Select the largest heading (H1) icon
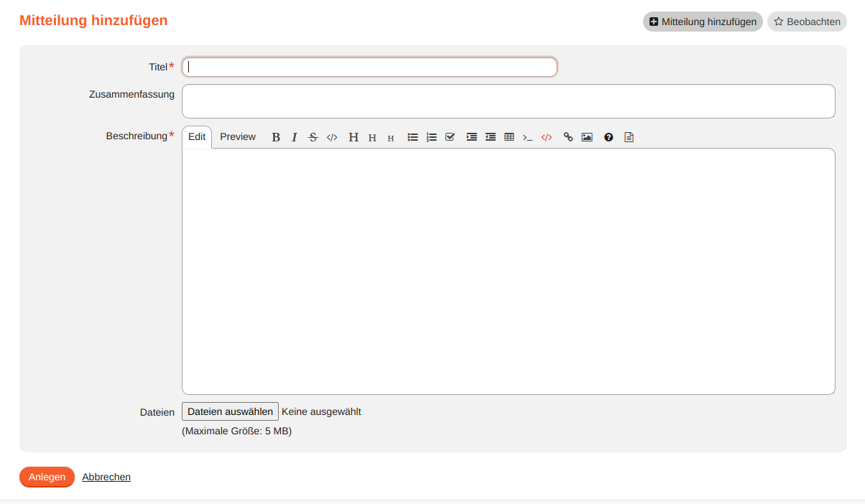865x504 pixels. [353, 137]
